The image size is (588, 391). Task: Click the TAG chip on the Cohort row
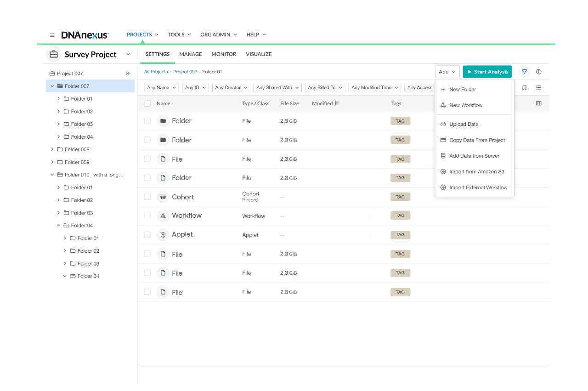(400, 196)
